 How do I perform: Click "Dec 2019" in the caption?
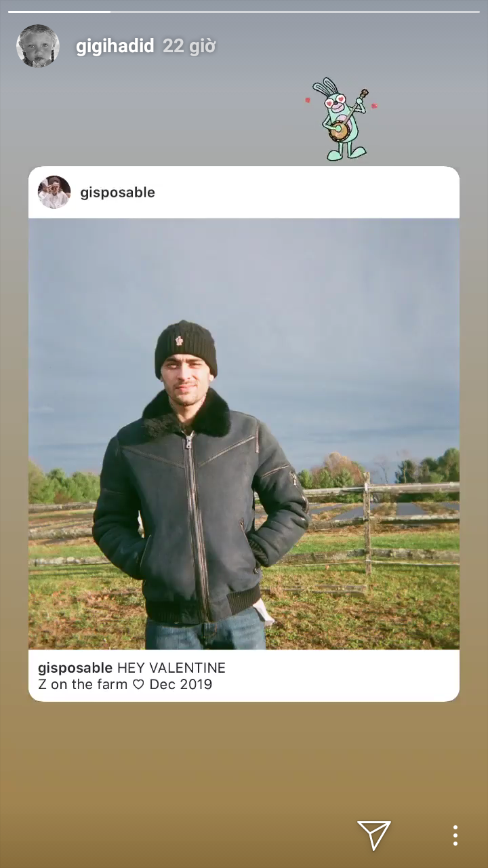coord(181,684)
